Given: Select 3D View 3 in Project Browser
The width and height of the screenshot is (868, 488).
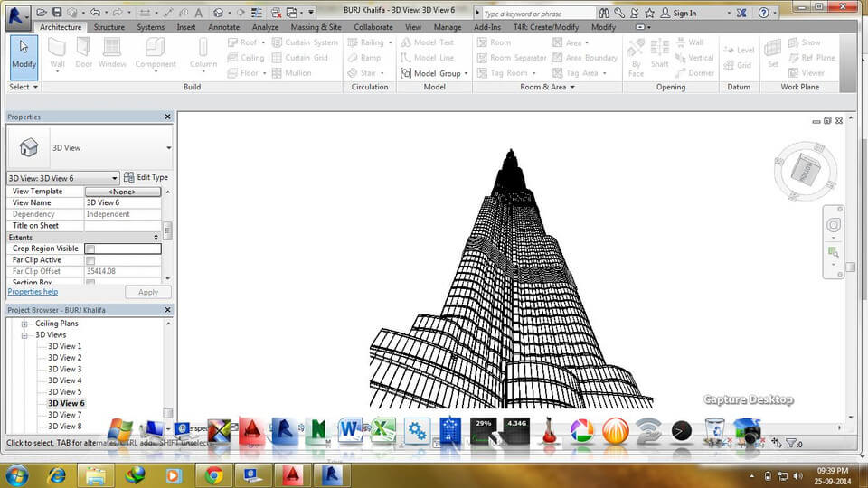Looking at the screenshot, I should click(64, 369).
